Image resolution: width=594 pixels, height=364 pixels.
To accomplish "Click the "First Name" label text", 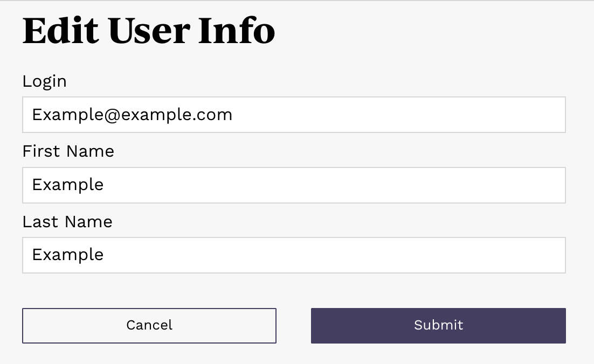I will pos(68,151).
